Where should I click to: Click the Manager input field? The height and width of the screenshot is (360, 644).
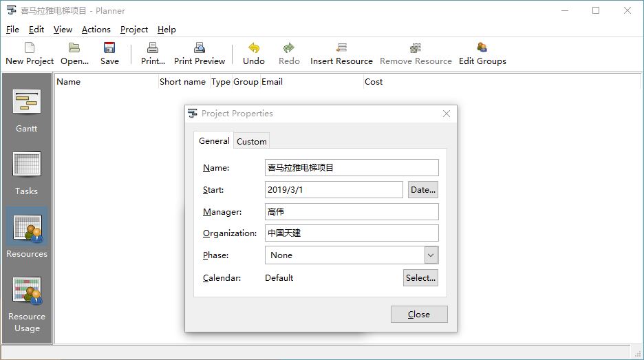click(352, 211)
